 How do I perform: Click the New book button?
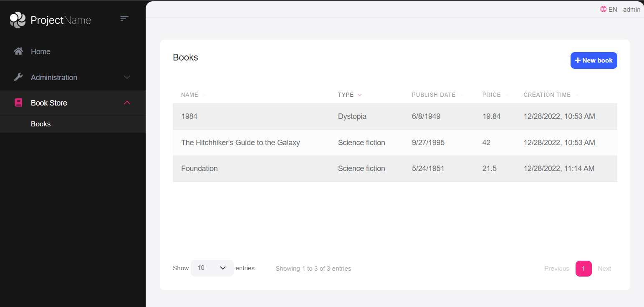tap(593, 60)
